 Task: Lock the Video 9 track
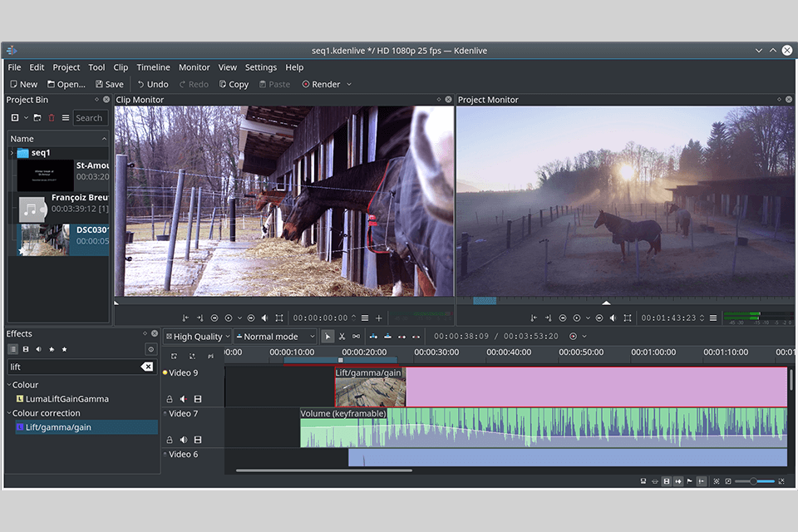170,399
